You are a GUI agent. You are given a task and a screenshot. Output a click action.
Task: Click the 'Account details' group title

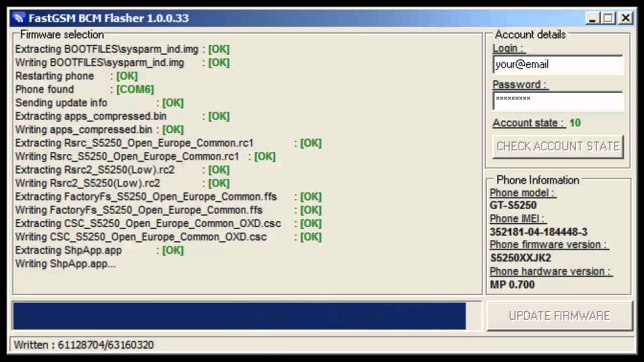530,35
